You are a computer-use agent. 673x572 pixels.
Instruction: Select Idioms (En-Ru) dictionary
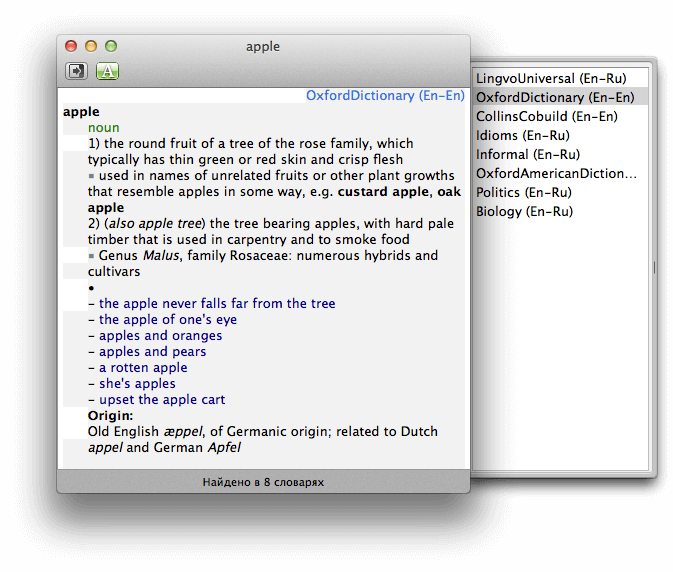pos(560,136)
